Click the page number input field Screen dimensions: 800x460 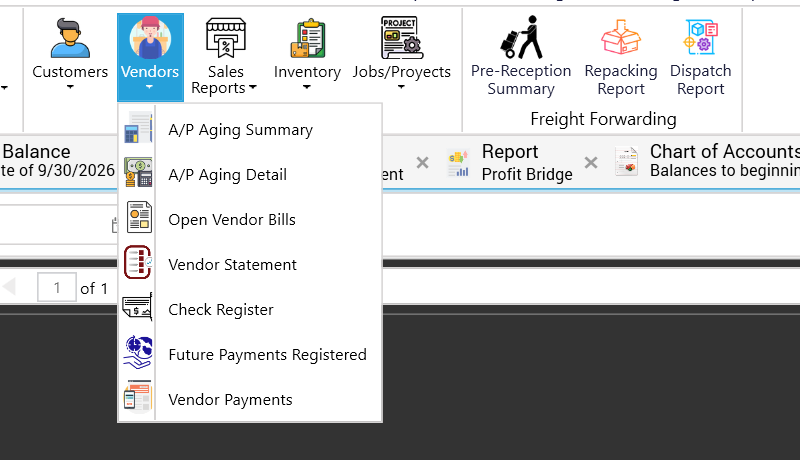pos(57,288)
